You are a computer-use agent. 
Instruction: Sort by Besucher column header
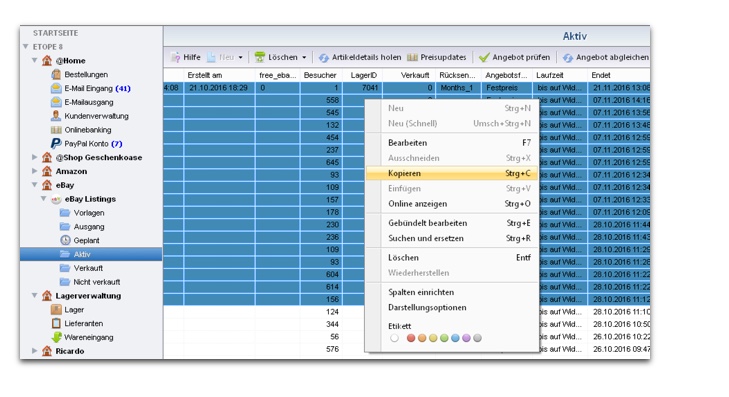tap(321, 75)
